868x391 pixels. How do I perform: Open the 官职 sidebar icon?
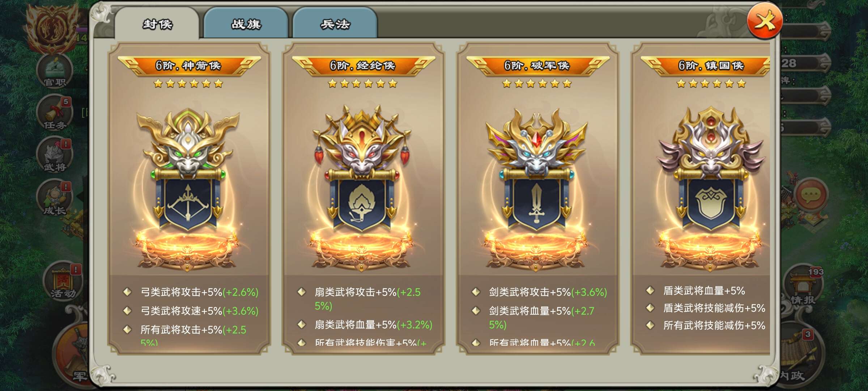55,71
